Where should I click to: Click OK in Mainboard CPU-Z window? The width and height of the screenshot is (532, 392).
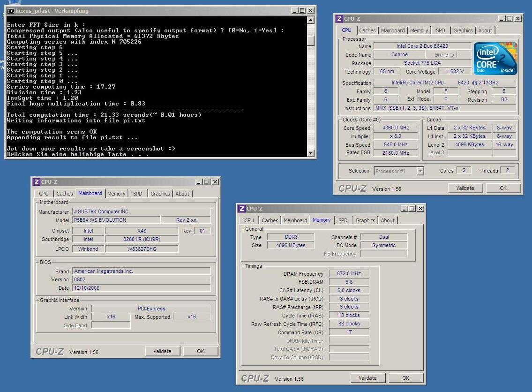pyautogui.click(x=200, y=351)
